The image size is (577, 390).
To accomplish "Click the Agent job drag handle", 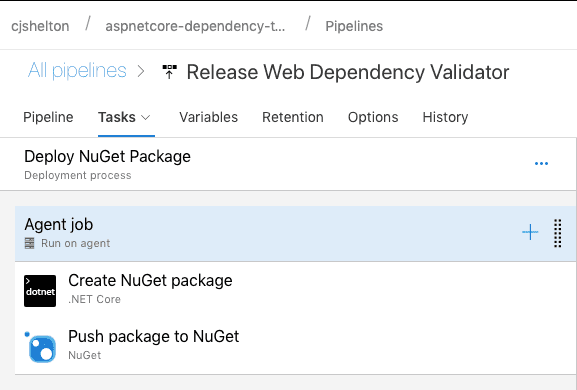I will point(557,233).
